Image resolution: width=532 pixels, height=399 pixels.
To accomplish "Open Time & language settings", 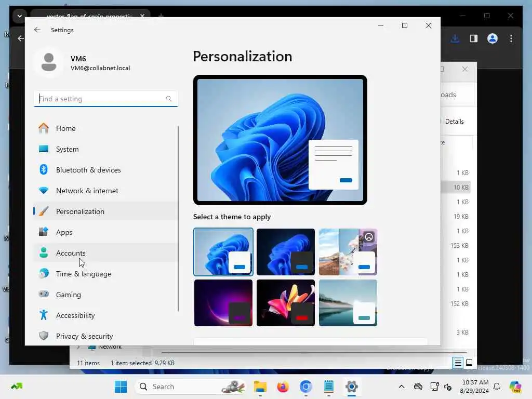I will (x=106, y=273).
